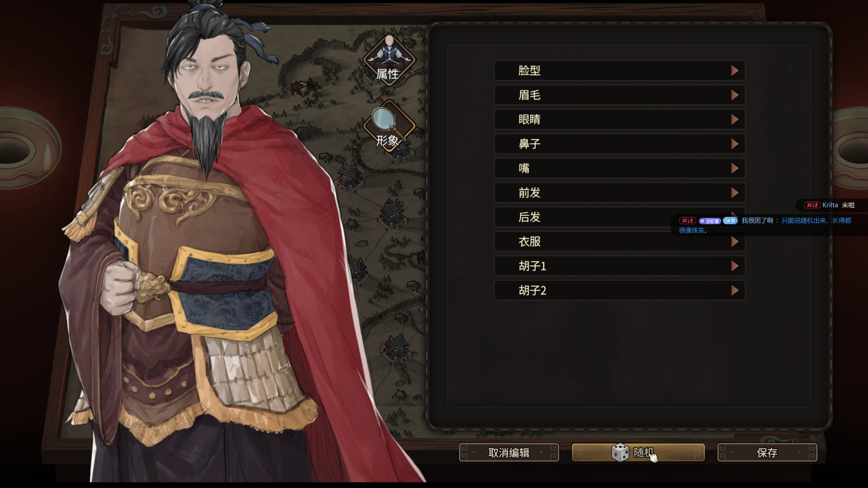Click the red 关注 badge on chat message
Image resolution: width=868 pixels, height=488 pixels.
click(687, 221)
